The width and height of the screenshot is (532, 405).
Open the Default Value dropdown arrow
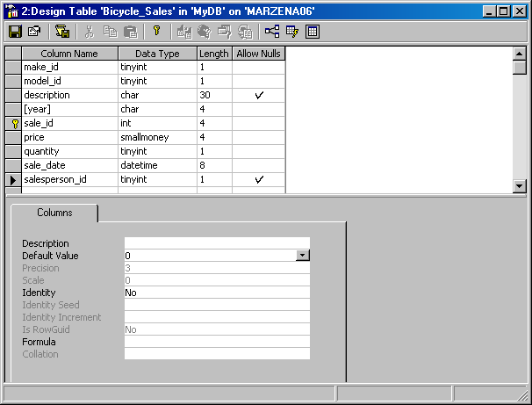(303, 256)
